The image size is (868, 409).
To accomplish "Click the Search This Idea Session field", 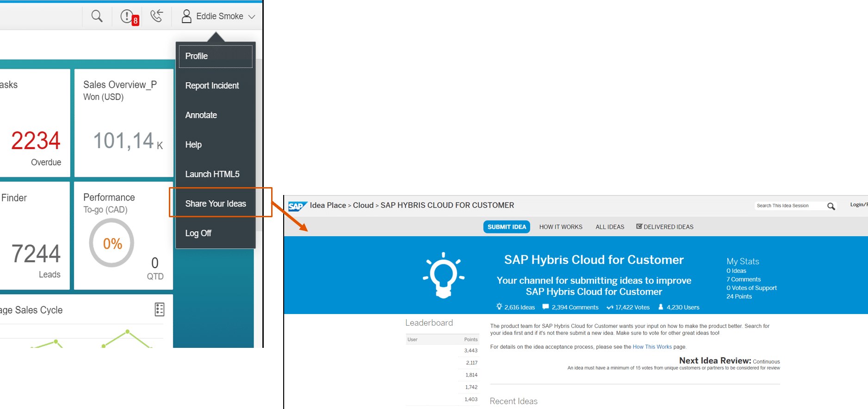I will 788,206.
